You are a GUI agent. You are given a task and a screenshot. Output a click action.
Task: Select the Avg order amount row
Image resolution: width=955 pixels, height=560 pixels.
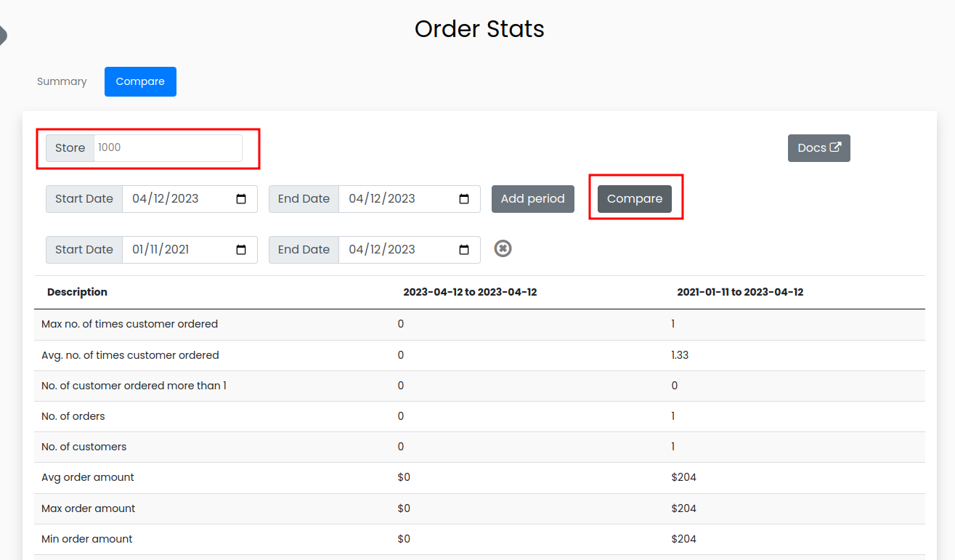tap(88, 477)
